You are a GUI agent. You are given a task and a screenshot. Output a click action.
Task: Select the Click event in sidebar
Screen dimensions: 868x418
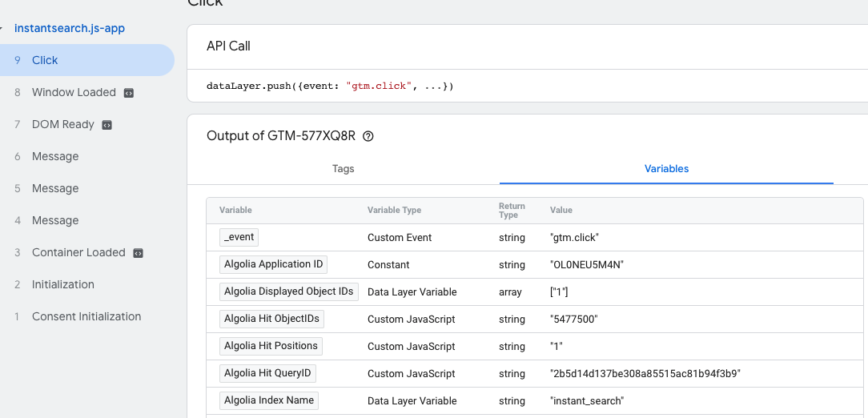pos(45,60)
